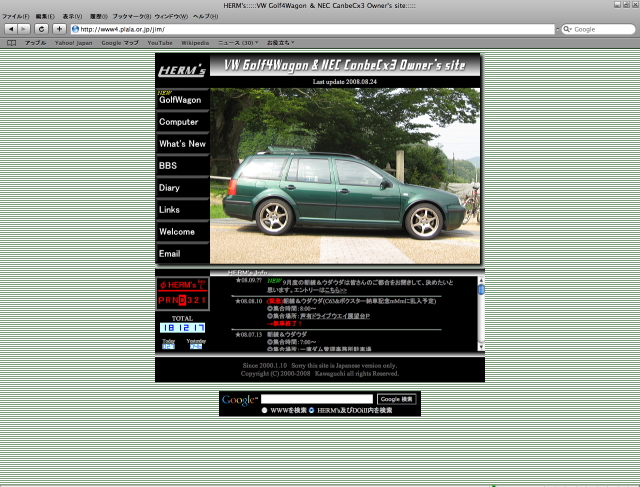Add bookmark with the plus button

tap(59, 29)
